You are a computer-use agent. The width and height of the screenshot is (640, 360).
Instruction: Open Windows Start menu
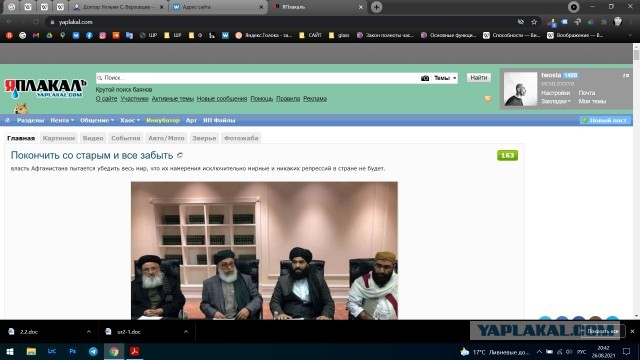pyautogui.click(x=10, y=351)
